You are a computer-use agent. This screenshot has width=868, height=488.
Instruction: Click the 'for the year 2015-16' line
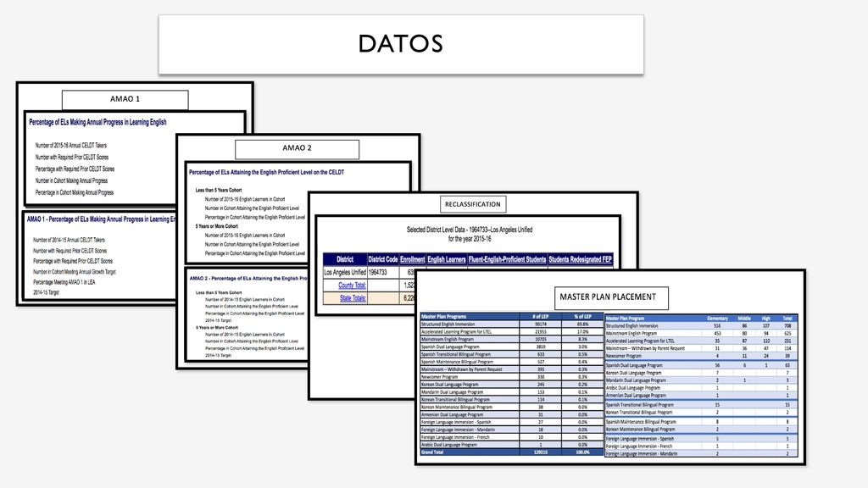(x=470, y=239)
